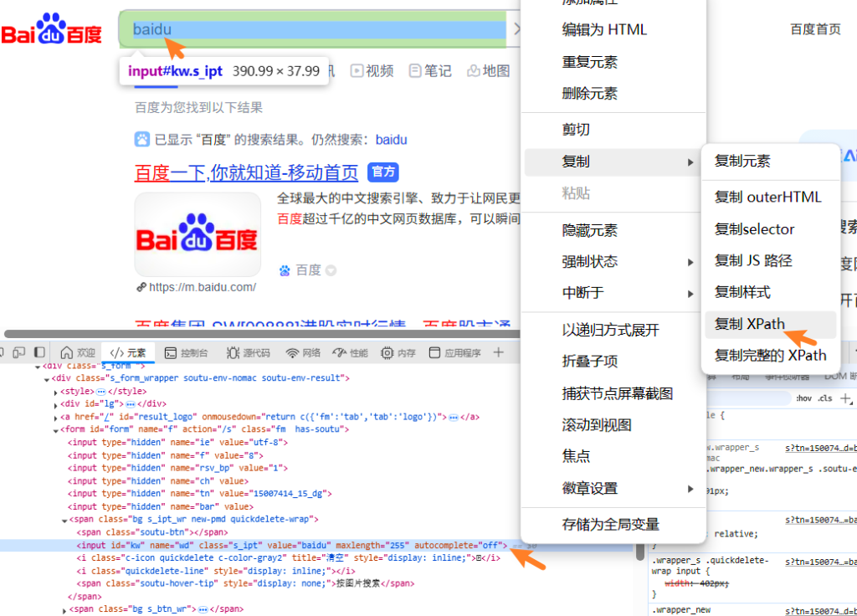Click the Baidu logo result thumbnail
Screen dimensions: 857x616
tap(198, 234)
